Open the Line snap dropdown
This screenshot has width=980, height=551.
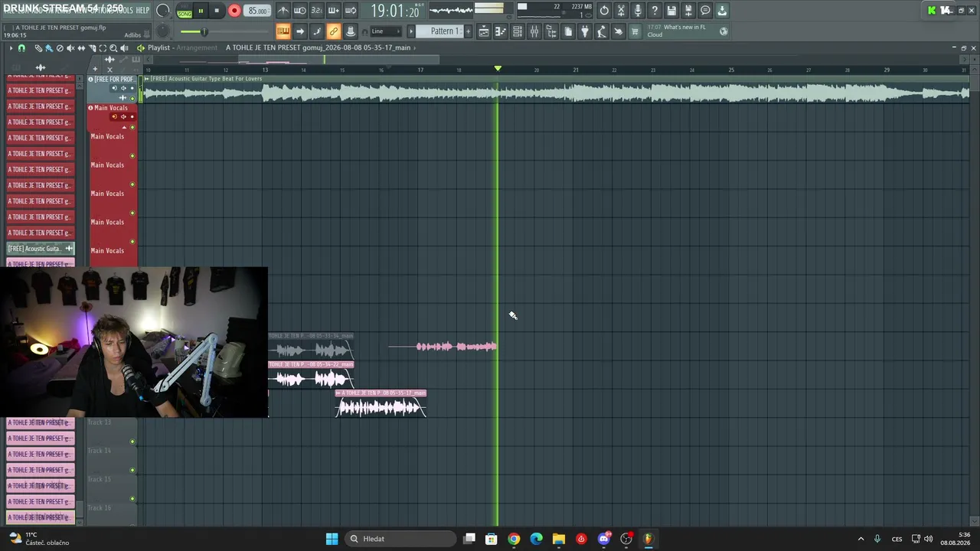[386, 31]
